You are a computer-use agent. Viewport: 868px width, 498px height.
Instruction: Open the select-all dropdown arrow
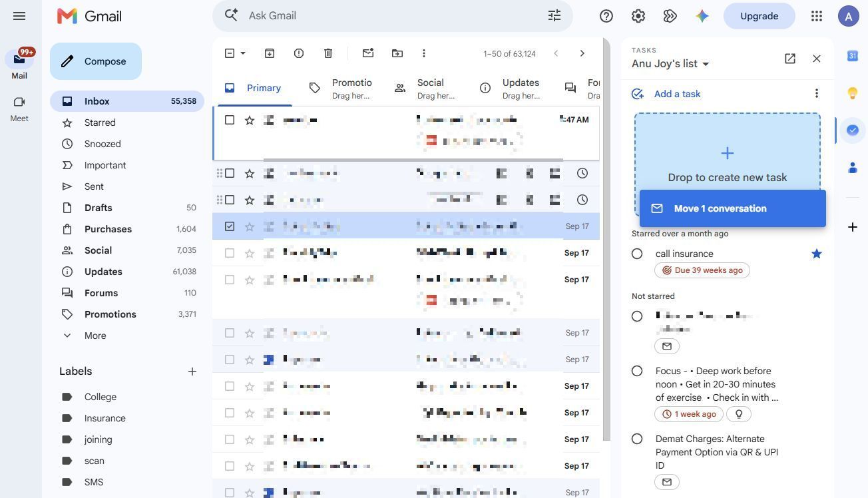click(x=243, y=53)
